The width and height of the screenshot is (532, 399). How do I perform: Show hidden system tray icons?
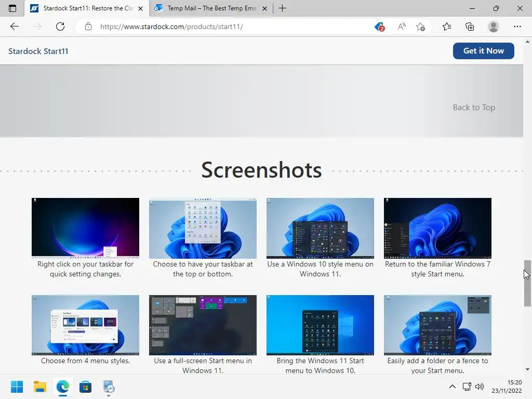click(453, 387)
